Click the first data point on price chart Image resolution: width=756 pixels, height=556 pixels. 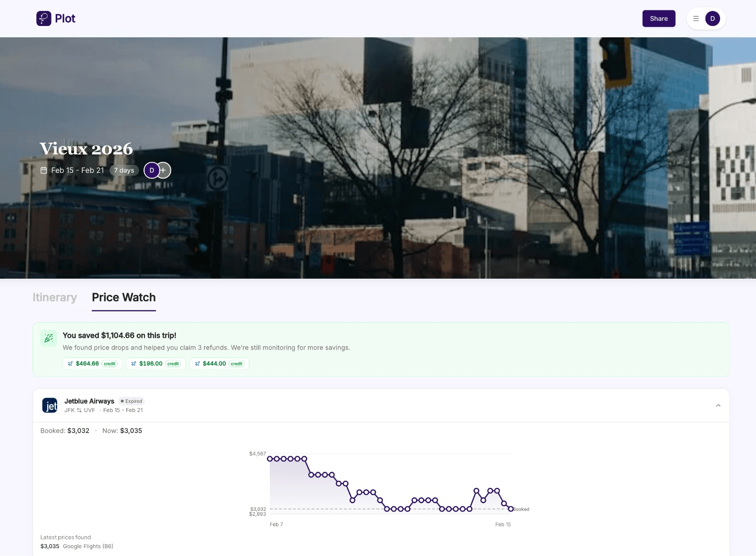point(270,459)
